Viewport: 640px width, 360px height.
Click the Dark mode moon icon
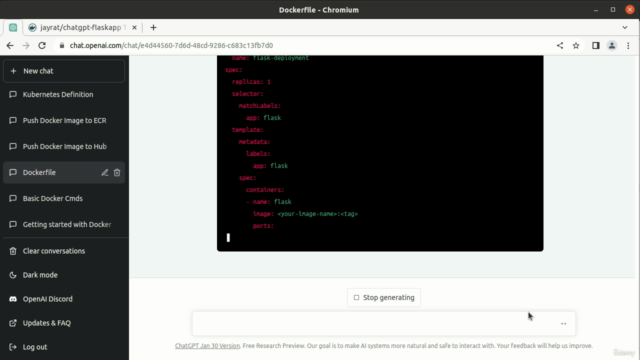coord(13,275)
